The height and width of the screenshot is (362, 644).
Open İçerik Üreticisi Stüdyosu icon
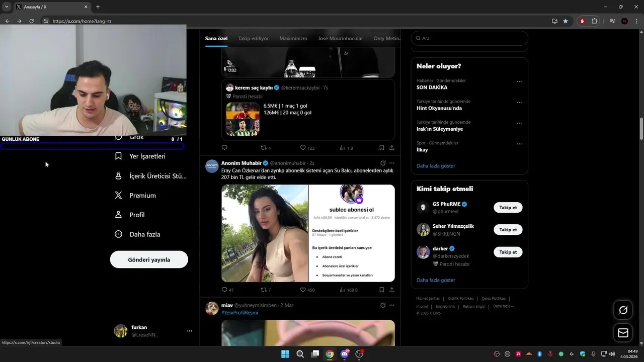point(118,176)
